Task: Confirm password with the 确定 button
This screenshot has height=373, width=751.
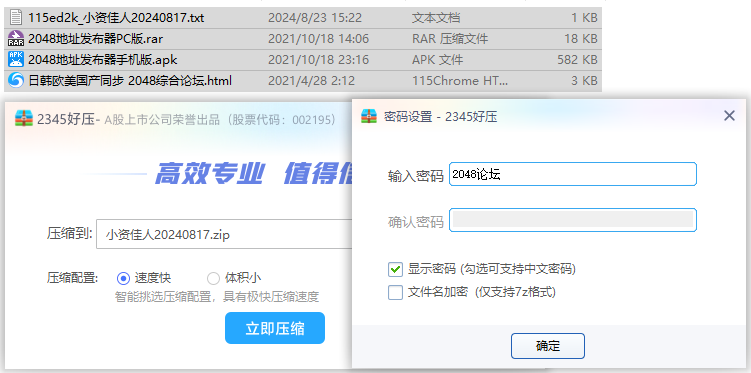Action: click(548, 346)
